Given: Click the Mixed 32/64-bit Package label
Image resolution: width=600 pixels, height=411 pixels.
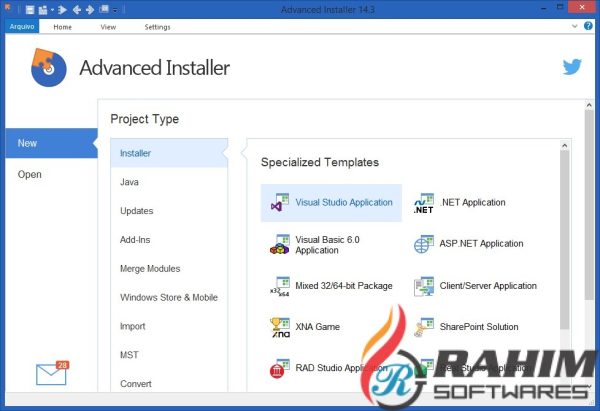Looking at the screenshot, I should [344, 286].
